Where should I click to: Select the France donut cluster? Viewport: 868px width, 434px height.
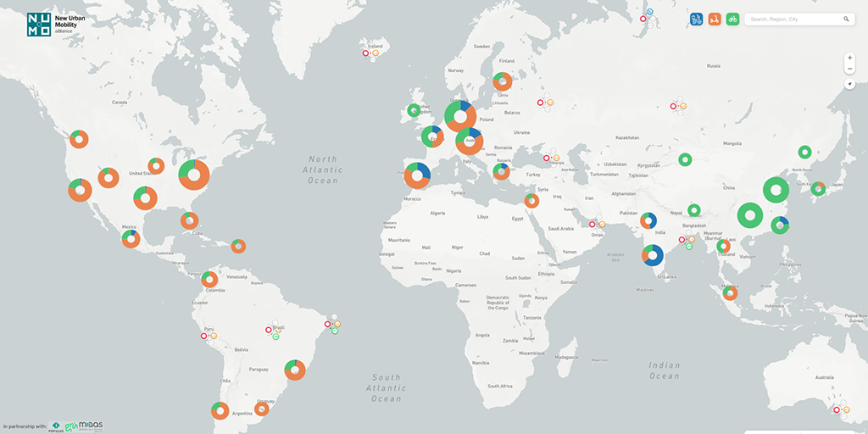(432, 136)
